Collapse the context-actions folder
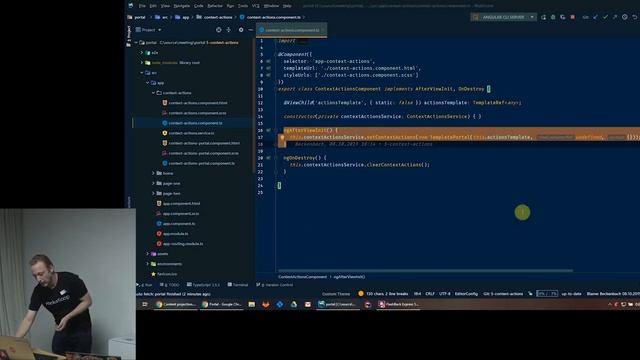640x360 pixels. pos(153,93)
